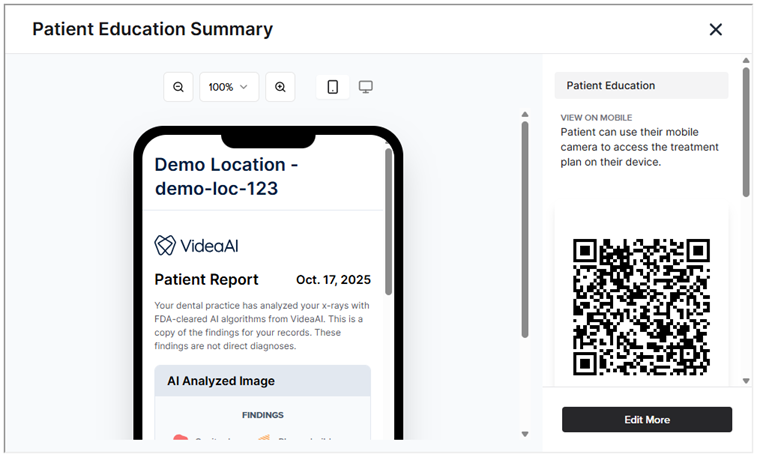Click the preview pane scroll down arrow

tap(525, 434)
